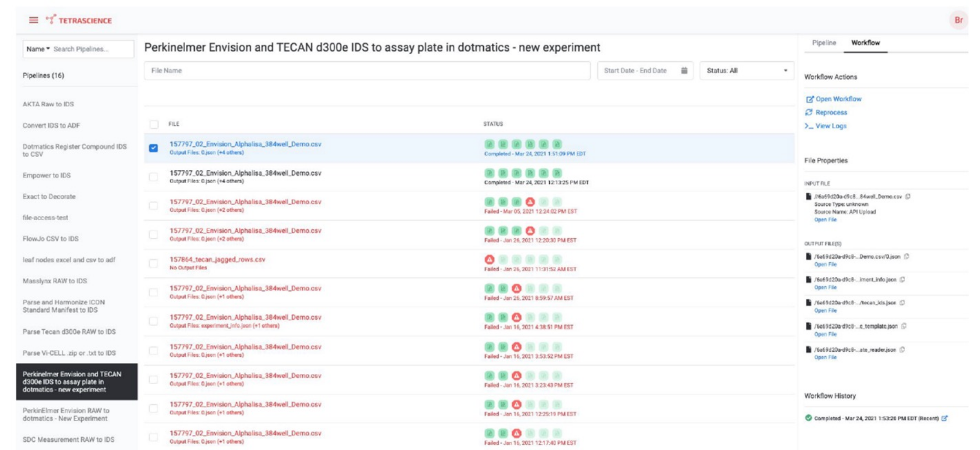Open recent workflow history via external-link icon
The height and width of the screenshot is (450, 980).
click(x=944, y=418)
